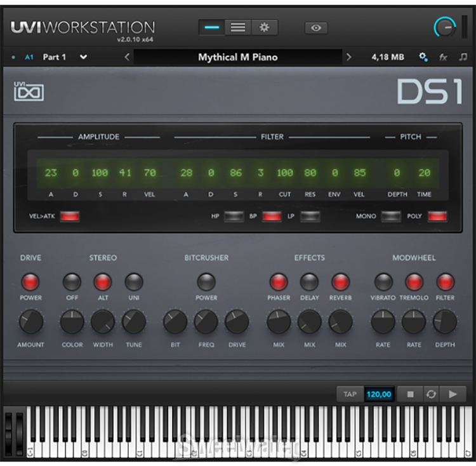Toggle the Bitcrusher POWER button
The image size is (476, 466).
[x=206, y=282]
